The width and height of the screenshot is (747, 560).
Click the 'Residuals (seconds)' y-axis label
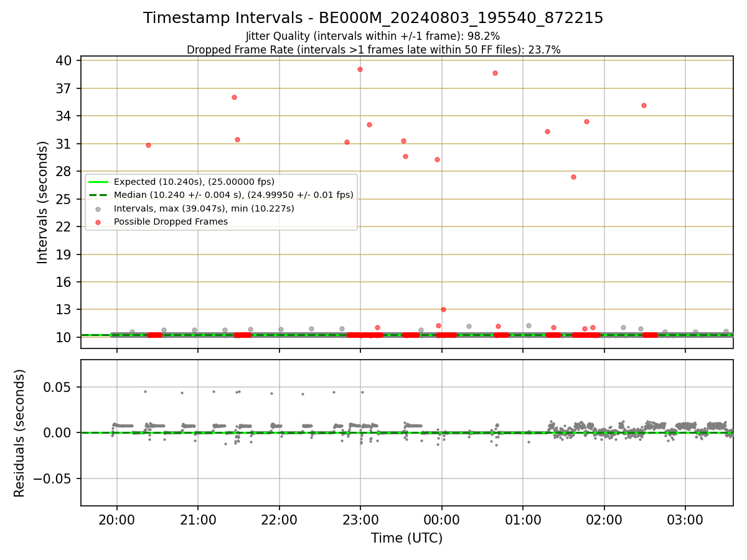pyautogui.click(x=20, y=433)
